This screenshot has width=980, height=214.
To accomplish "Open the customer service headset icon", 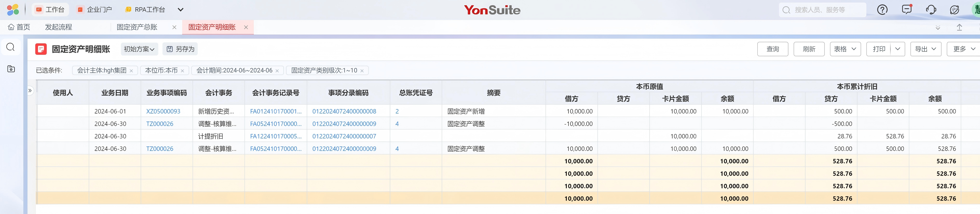I will pos(931,10).
